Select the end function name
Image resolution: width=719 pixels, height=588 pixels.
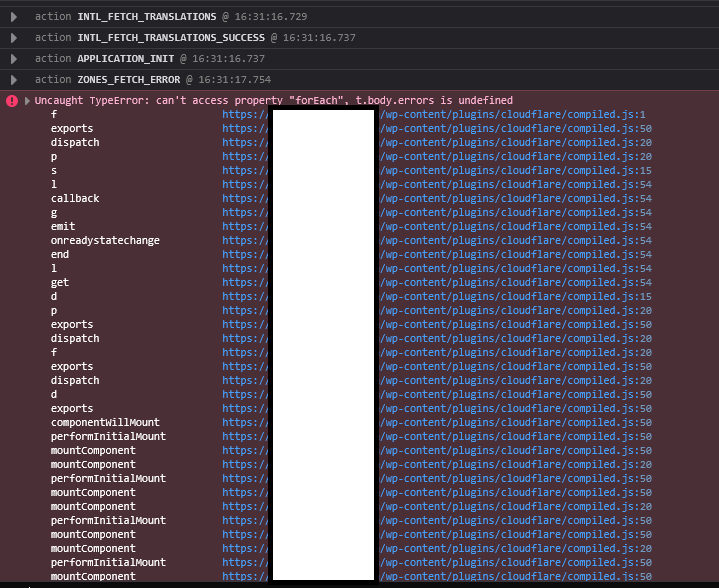(60, 255)
